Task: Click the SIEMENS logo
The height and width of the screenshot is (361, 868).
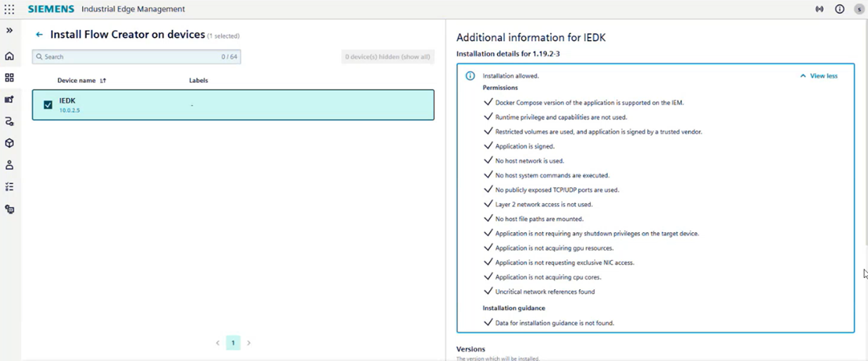Action: coord(51,9)
